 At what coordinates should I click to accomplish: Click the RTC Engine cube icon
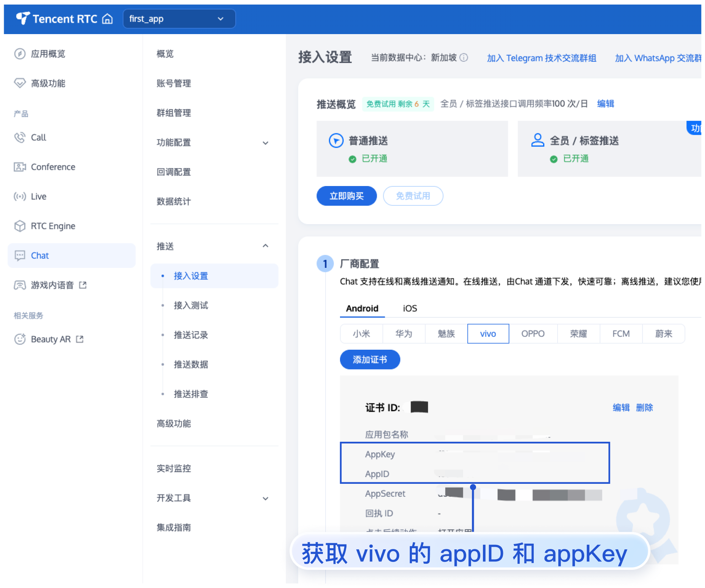[x=20, y=226]
